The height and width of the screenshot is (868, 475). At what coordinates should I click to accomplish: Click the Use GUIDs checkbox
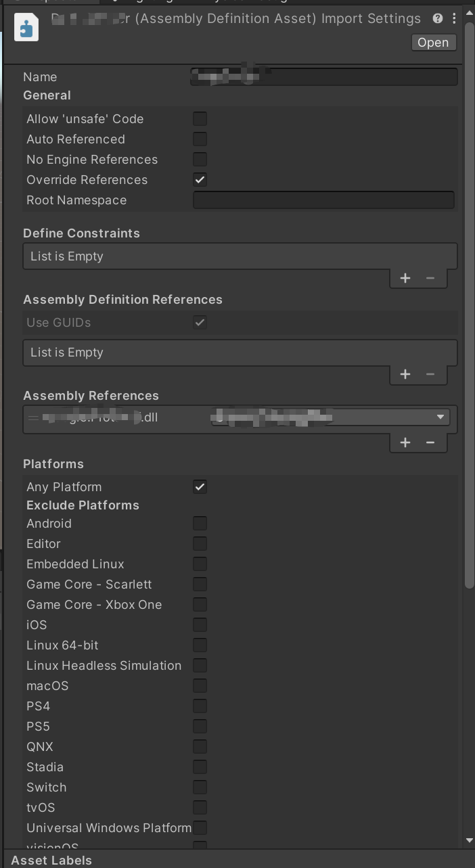(200, 322)
